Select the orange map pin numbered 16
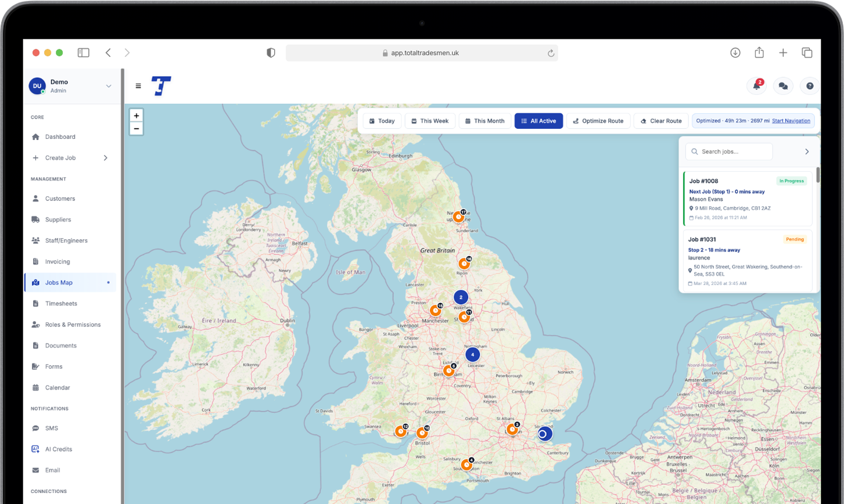 click(x=464, y=264)
